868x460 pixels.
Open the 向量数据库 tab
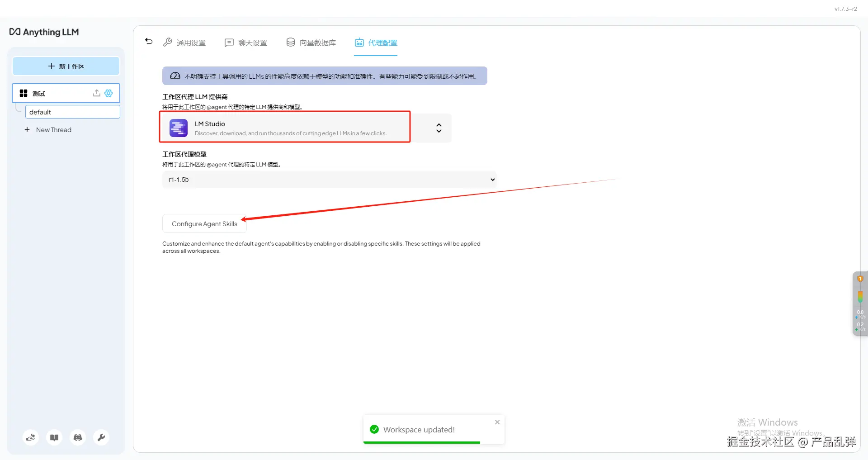click(x=311, y=43)
